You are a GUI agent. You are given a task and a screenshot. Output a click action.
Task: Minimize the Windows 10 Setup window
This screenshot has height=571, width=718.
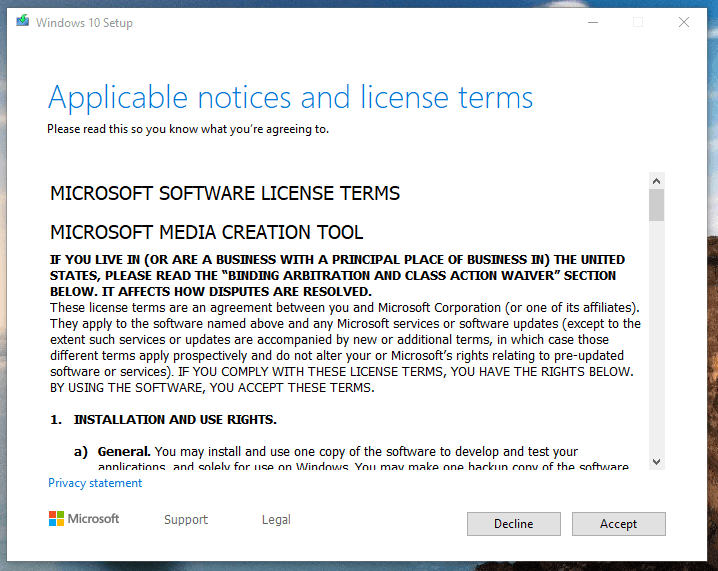tap(593, 22)
